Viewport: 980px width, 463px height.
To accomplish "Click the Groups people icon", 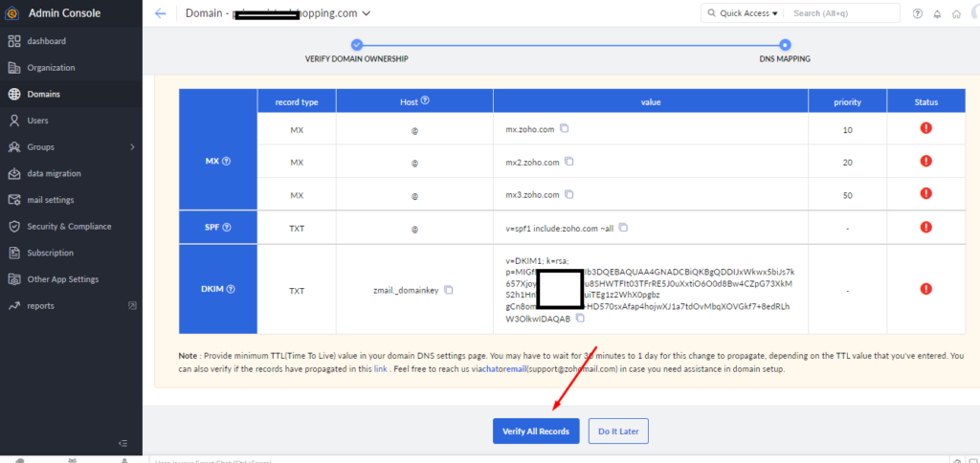I will click(x=14, y=146).
